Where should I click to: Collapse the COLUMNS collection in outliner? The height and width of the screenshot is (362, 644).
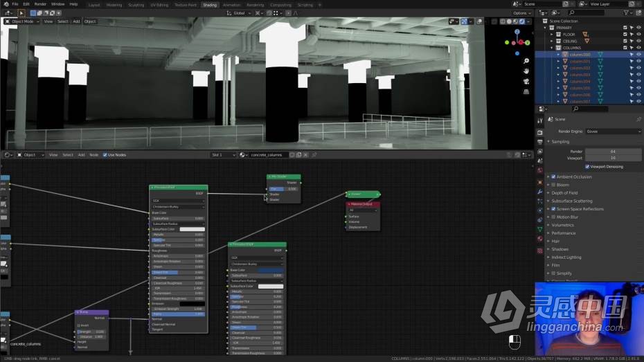tap(552, 48)
